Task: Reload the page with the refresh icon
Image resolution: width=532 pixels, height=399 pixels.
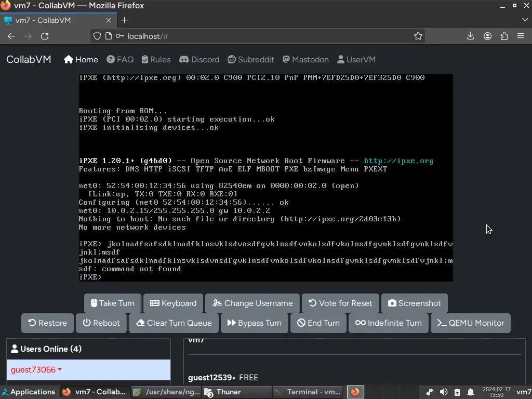Action: tap(45, 36)
